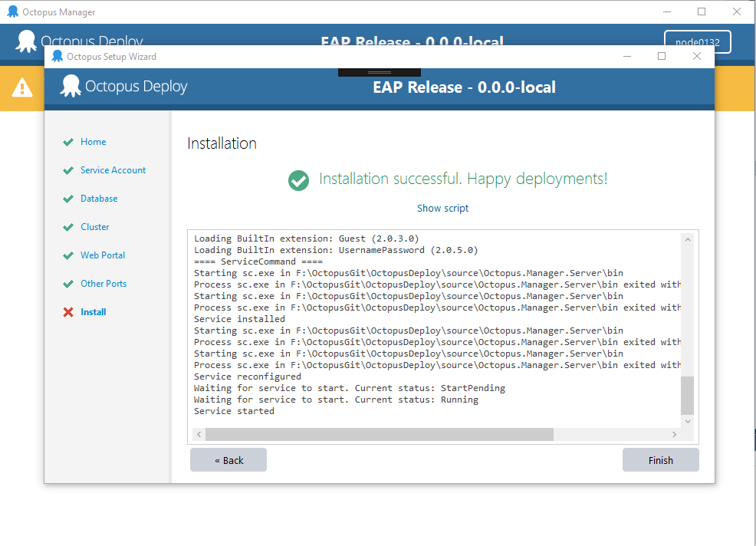Image resolution: width=756 pixels, height=546 pixels.
Task: Click the green checkmark beside Service Account
Action: [x=68, y=170]
